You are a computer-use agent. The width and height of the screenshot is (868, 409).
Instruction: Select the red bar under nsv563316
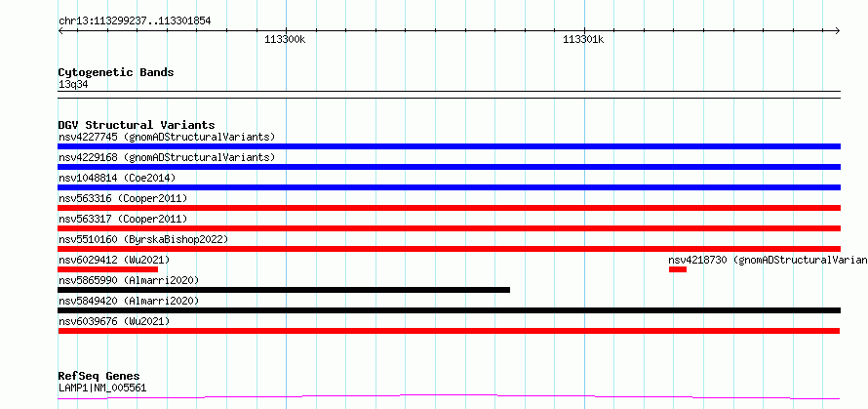449,208
